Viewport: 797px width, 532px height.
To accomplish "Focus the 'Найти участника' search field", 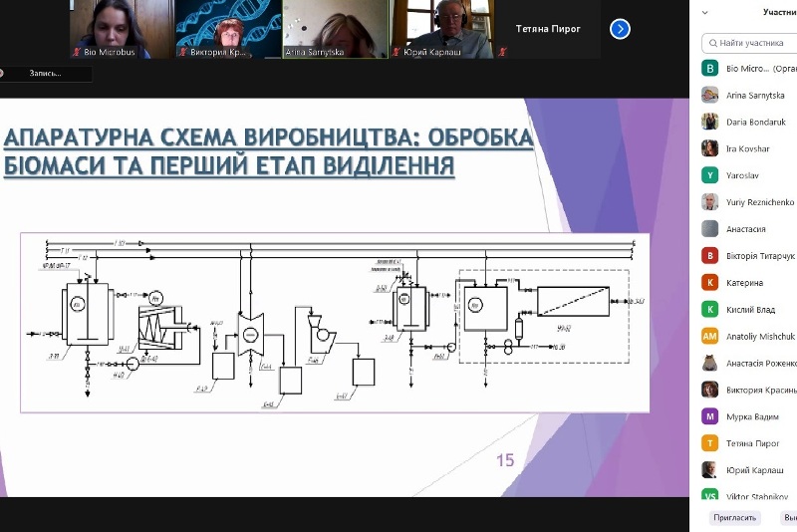I will tap(750, 43).
